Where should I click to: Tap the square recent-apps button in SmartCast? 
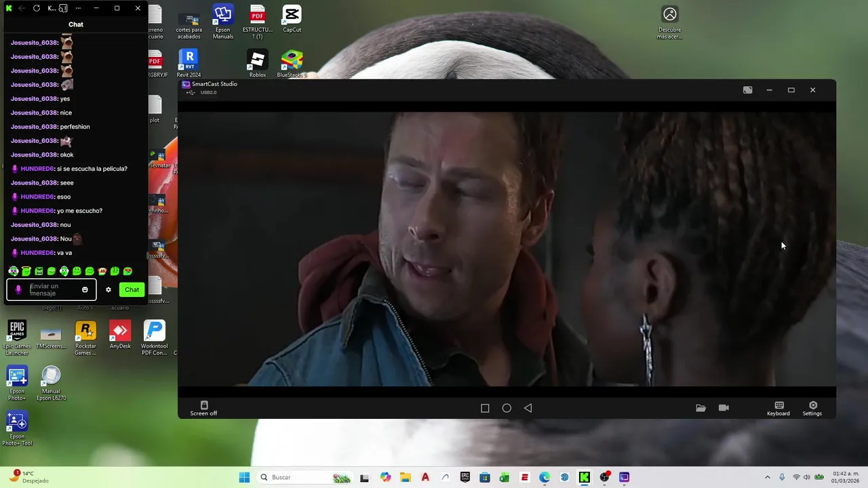point(485,408)
